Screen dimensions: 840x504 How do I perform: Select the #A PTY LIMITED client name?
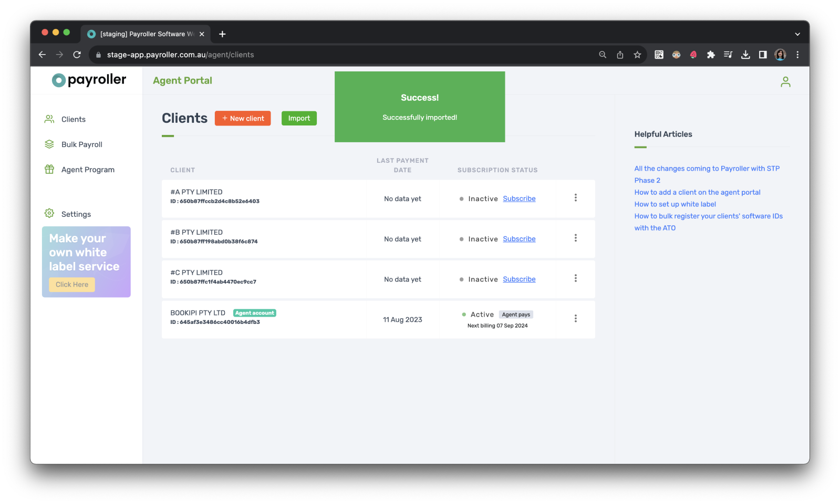[x=196, y=192]
